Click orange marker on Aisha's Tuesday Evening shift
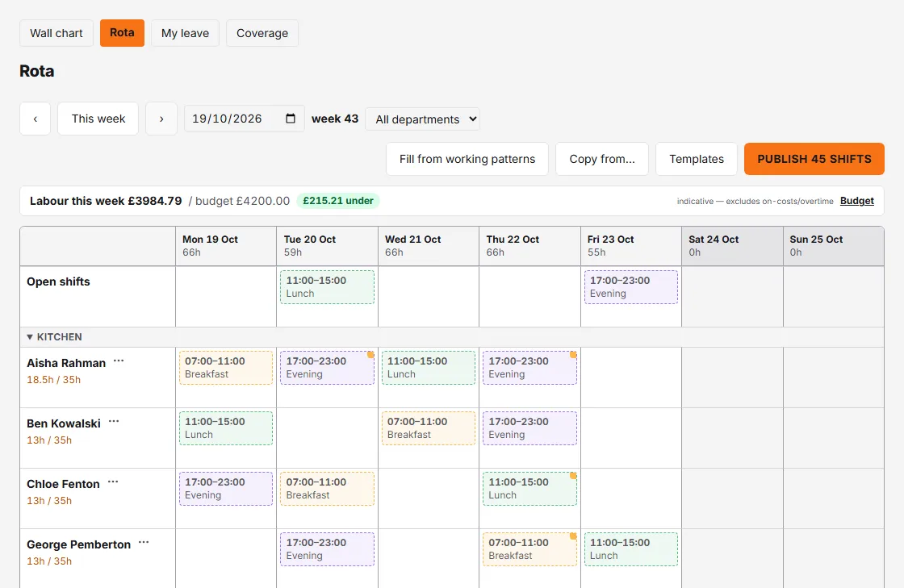The width and height of the screenshot is (904, 588). point(370,355)
